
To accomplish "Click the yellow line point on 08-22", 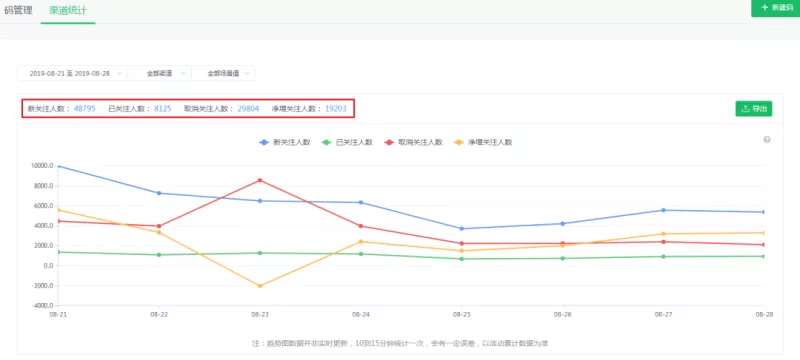I will [159, 233].
